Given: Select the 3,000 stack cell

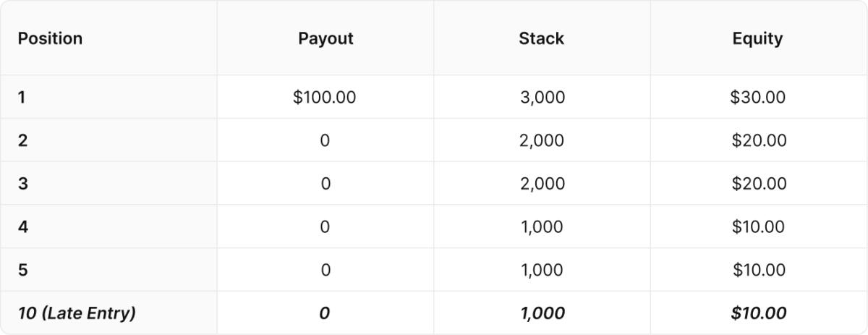Looking at the screenshot, I should [542, 97].
